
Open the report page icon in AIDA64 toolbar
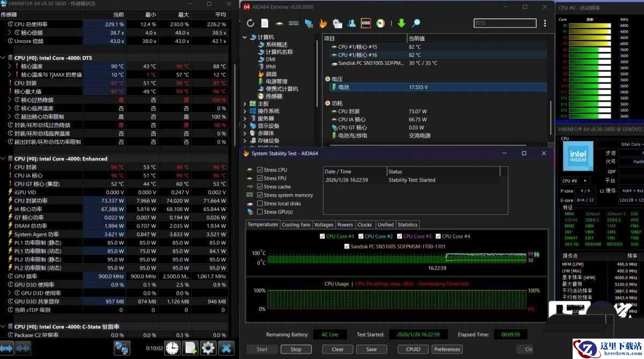(x=265, y=23)
